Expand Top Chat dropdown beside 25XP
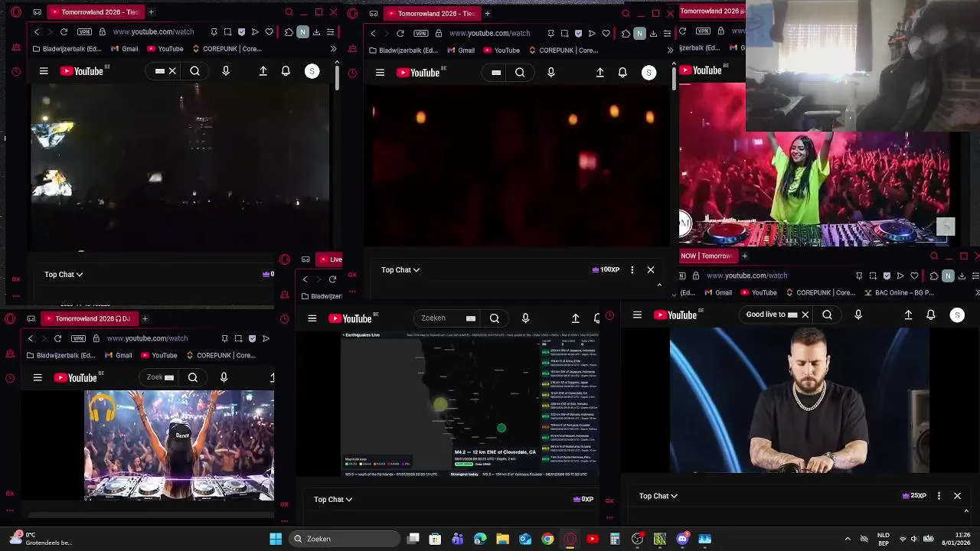This screenshot has width=980, height=551. coord(658,496)
